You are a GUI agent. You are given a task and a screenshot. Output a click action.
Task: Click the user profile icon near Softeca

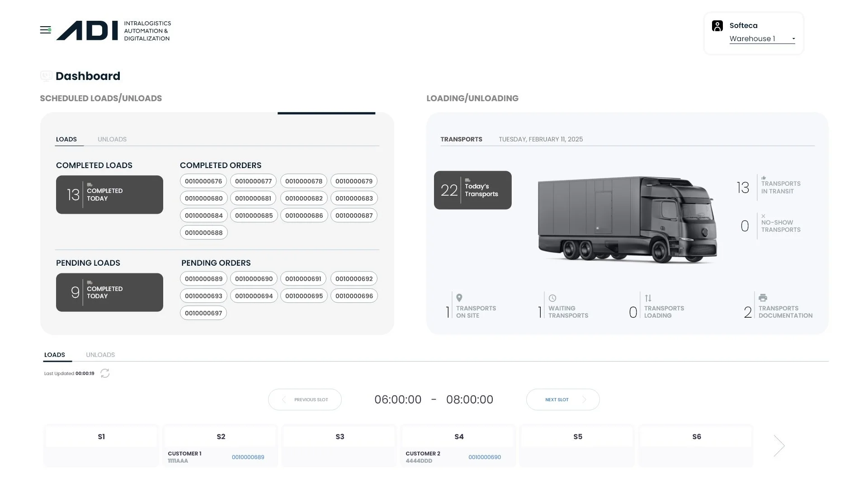click(717, 26)
